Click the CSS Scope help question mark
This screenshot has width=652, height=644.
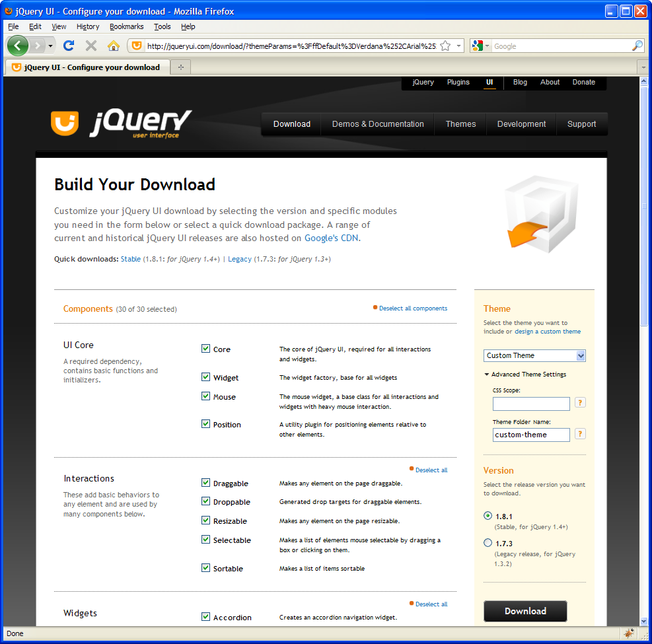[580, 402]
